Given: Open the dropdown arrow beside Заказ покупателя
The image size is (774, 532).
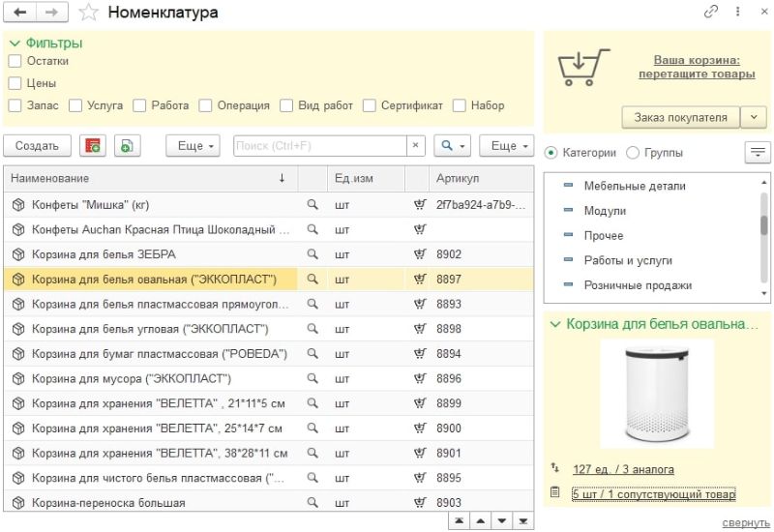Looking at the screenshot, I should pos(754,117).
